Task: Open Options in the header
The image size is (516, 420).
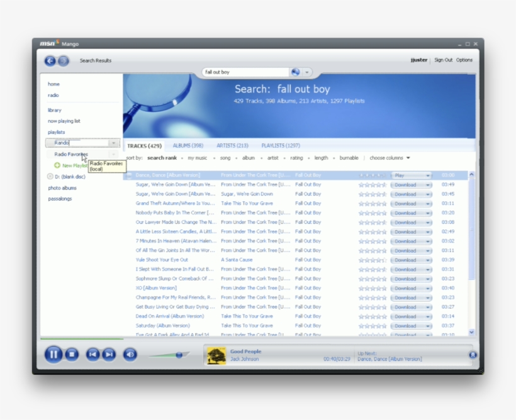Action: pyautogui.click(x=464, y=60)
